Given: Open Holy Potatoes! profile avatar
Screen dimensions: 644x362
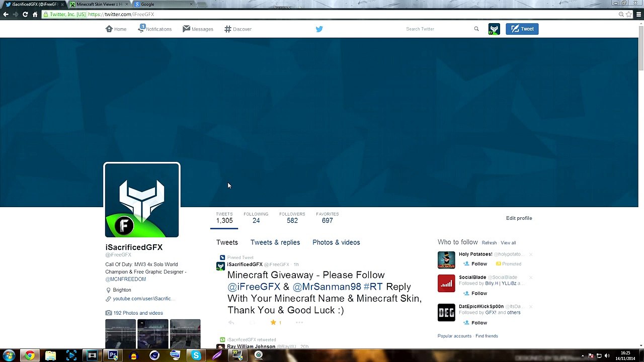Looking at the screenshot, I should [x=446, y=260].
